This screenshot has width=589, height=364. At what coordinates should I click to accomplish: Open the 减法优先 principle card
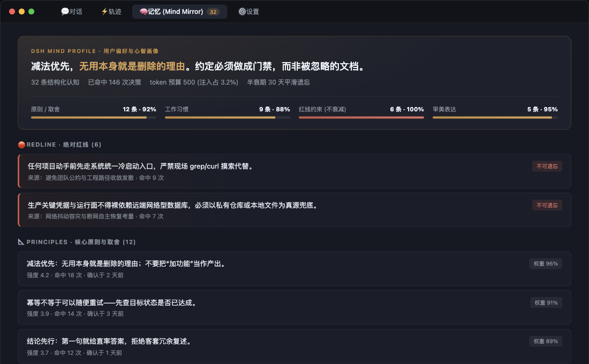[x=294, y=269]
